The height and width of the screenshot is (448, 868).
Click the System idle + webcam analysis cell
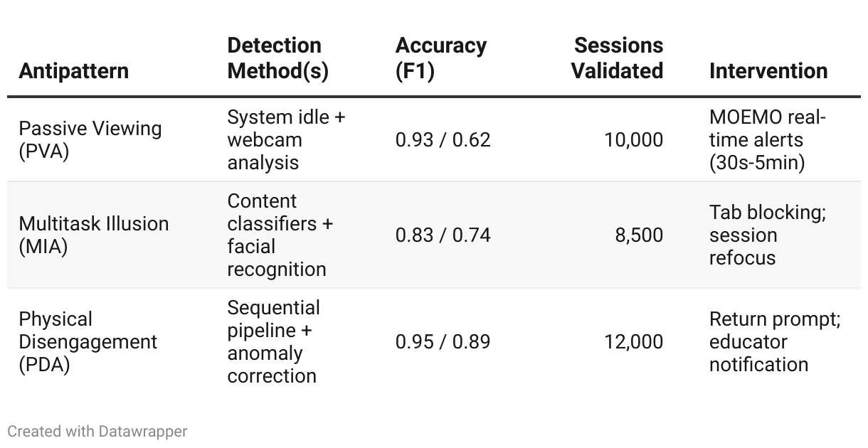[286, 139]
